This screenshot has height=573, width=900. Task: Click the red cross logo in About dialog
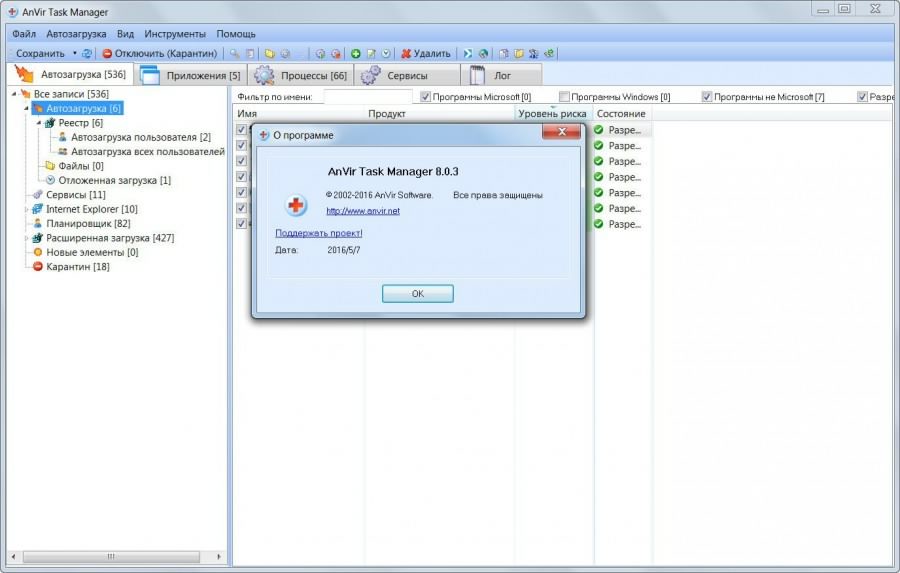pyautogui.click(x=296, y=206)
